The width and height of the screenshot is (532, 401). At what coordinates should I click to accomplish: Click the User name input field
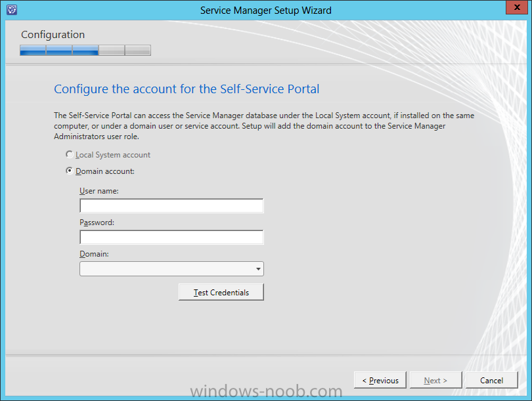coord(171,206)
